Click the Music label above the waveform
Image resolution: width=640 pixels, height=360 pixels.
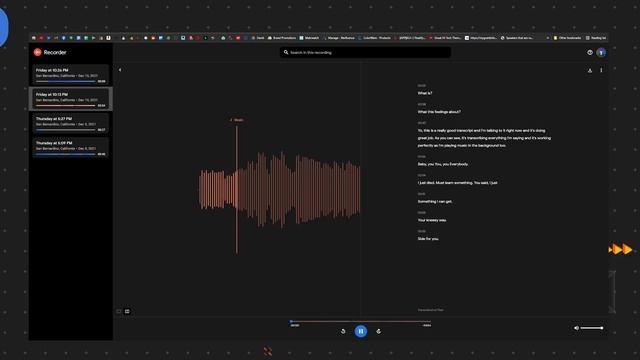[x=237, y=120]
